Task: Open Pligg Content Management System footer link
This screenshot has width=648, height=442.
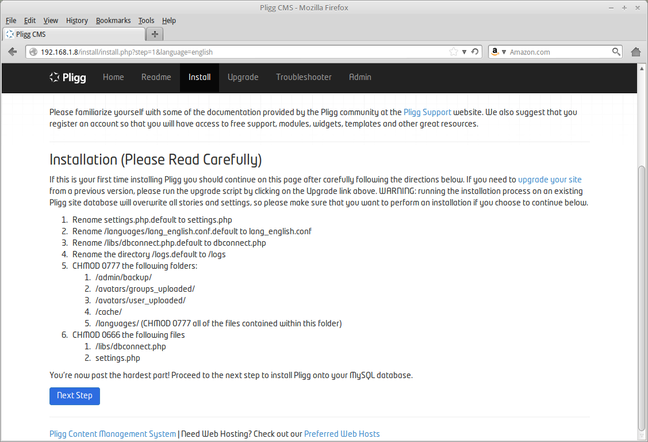Action: click(x=112, y=434)
